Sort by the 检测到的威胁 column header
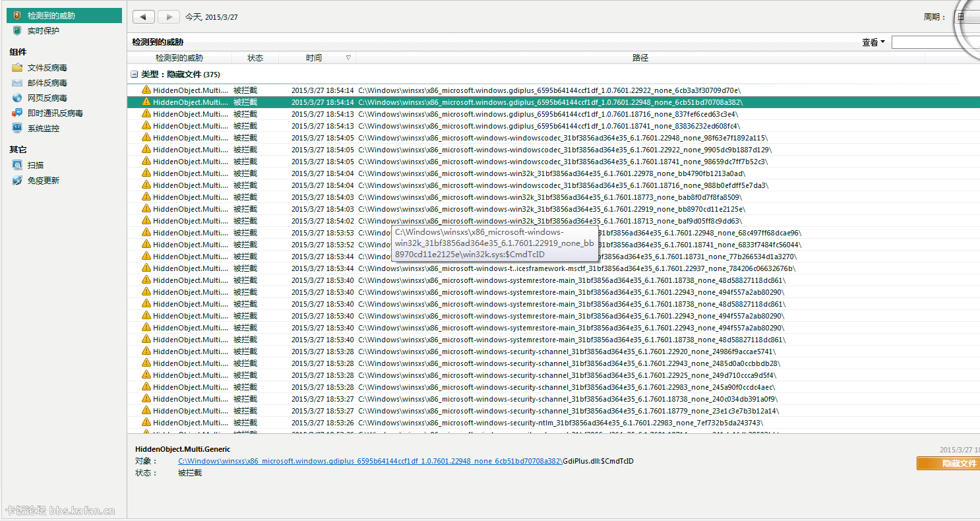Image resolution: width=980 pixels, height=521 pixels. pyautogui.click(x=179, y=58)
